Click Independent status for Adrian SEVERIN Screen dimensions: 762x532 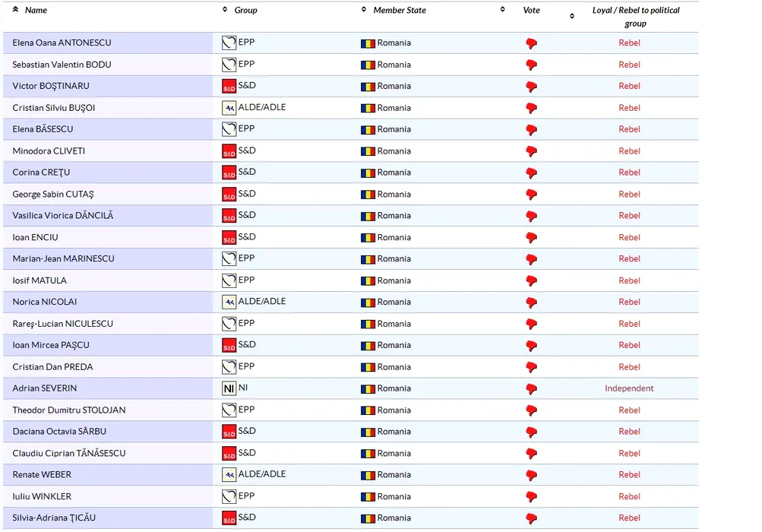[x=629, y=388]
